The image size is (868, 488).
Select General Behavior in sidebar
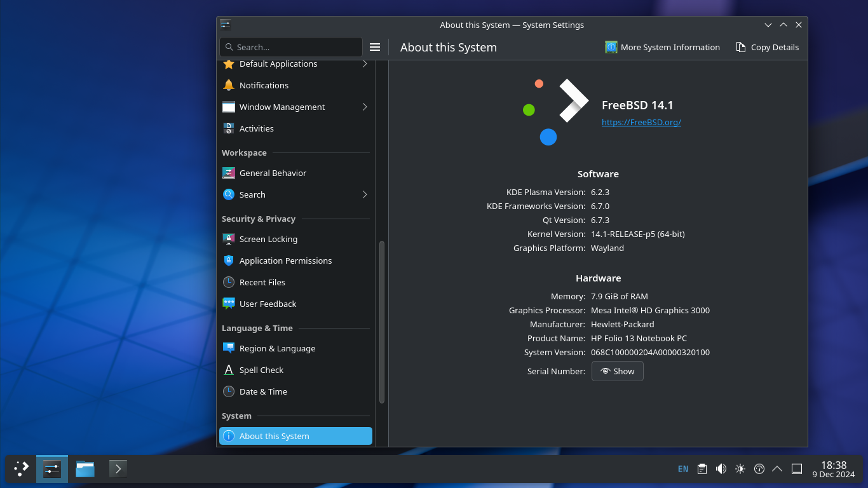coord(273,173)
